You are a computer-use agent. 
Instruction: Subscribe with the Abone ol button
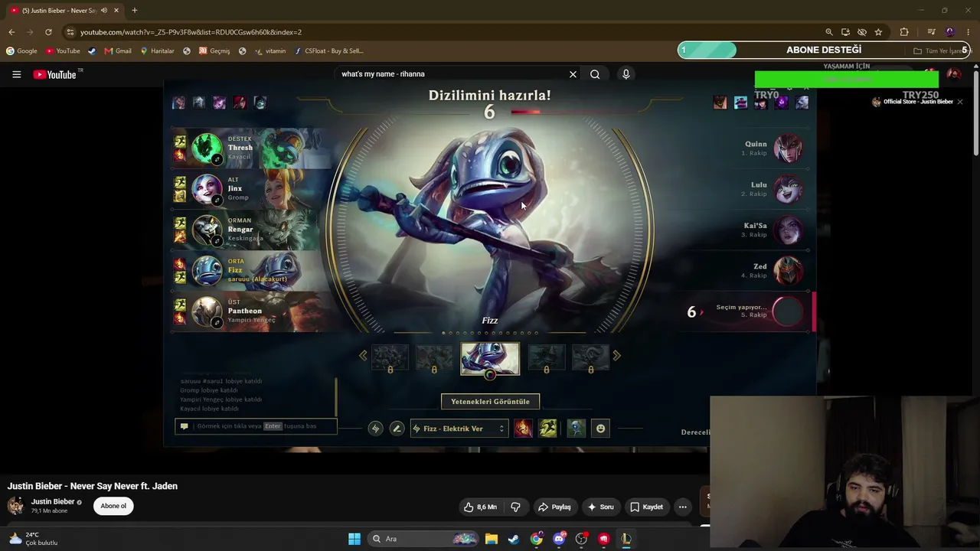pos(113,506)
